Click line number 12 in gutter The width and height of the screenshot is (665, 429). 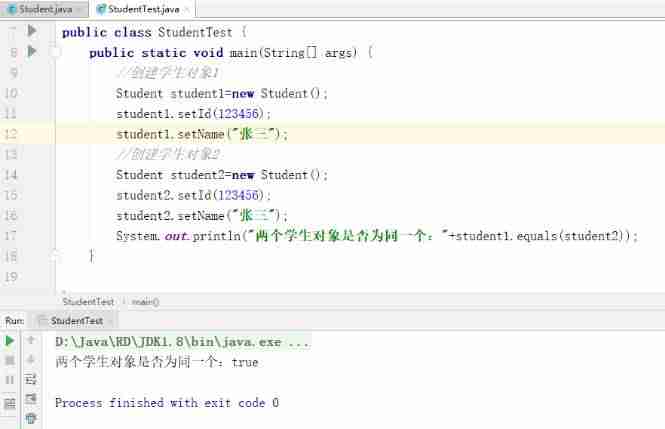tap(11, 134)
